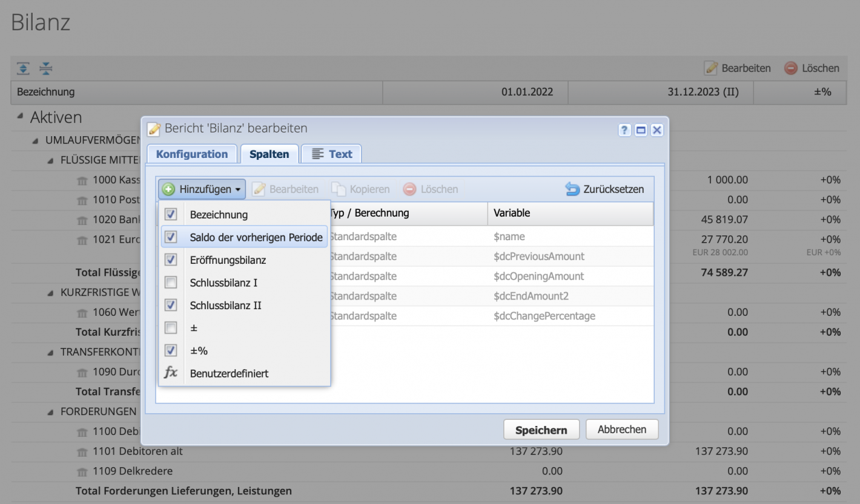Open the Text tab
Screen dimensions: 860x504
pyautogui.click(x=331, y=154)
